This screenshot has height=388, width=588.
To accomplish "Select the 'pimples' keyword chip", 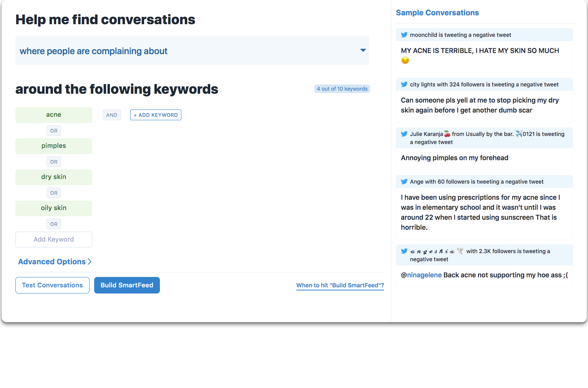I will [54, 146].
